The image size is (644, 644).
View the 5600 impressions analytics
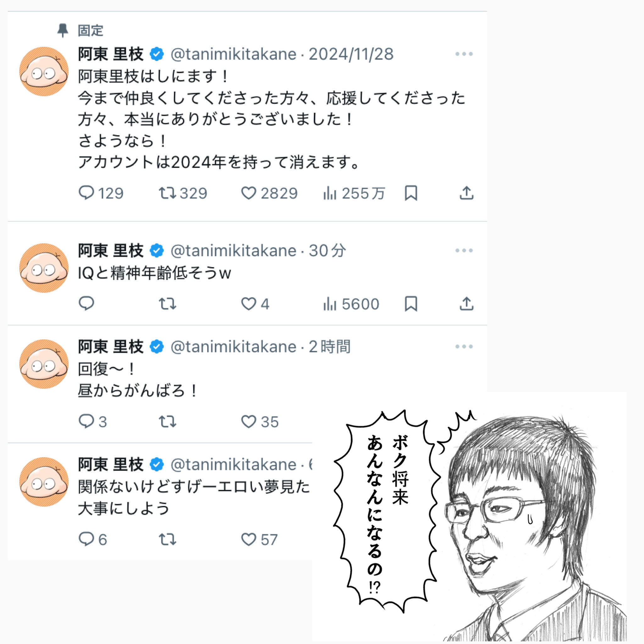click(x=351, y=304)
